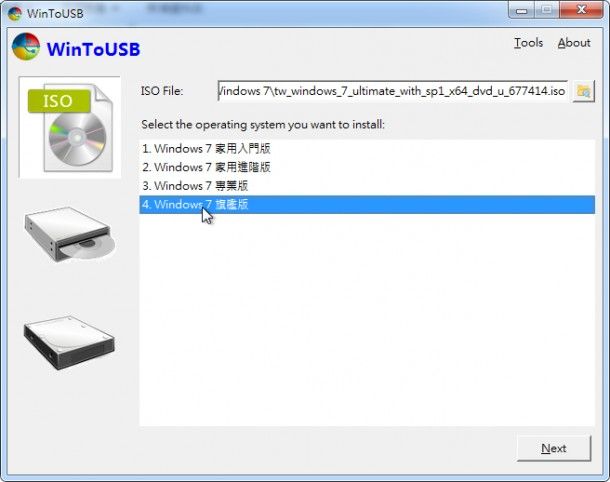
Task: Click the Next button
Action: [x=554, y=449]
